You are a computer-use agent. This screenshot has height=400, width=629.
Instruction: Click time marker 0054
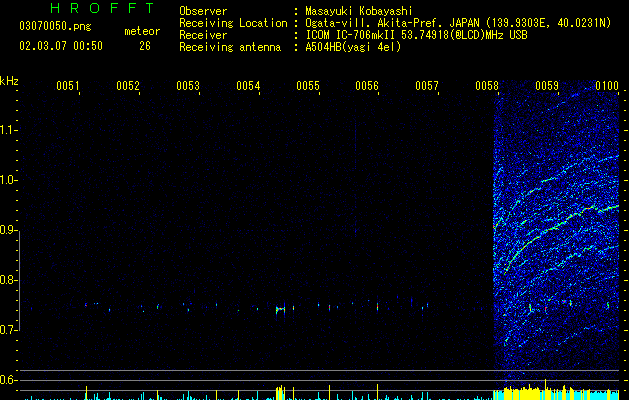click(x=248, y=86)
